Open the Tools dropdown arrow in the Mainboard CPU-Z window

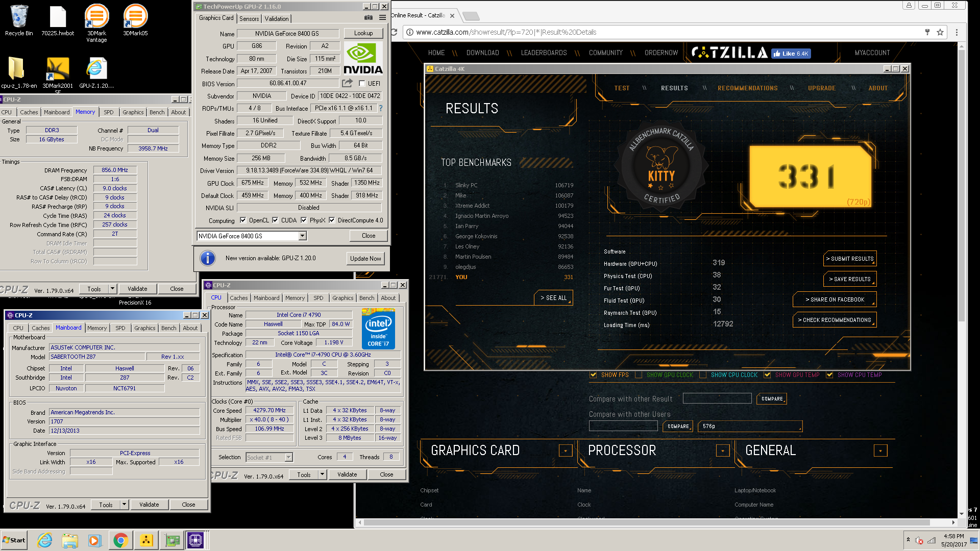(124, 505)
